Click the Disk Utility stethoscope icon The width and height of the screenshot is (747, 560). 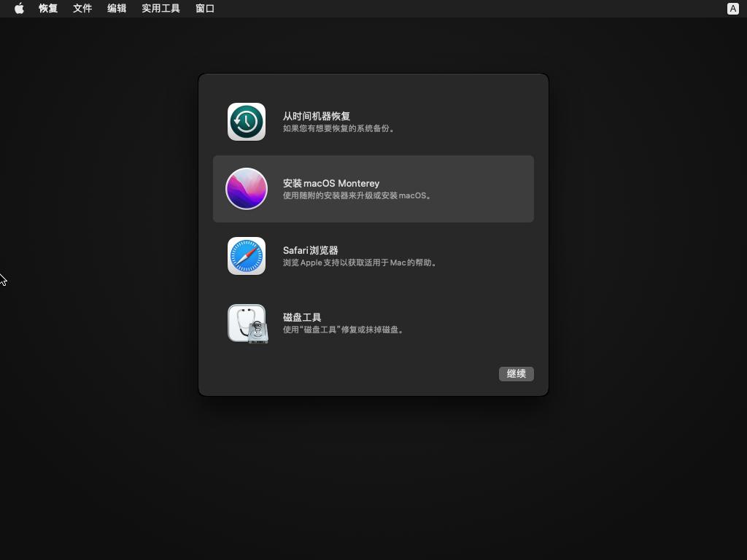pyautogui.click(x=247, y=323)
